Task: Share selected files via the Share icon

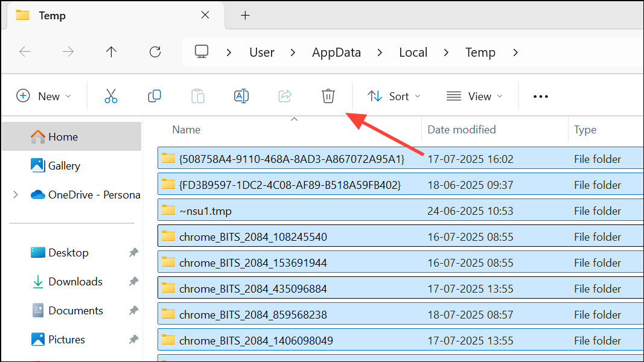Action: 285,96
